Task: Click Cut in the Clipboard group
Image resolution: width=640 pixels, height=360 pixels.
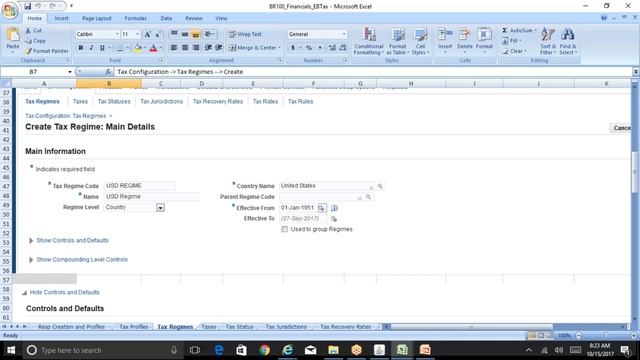Action: coord(34,30)
